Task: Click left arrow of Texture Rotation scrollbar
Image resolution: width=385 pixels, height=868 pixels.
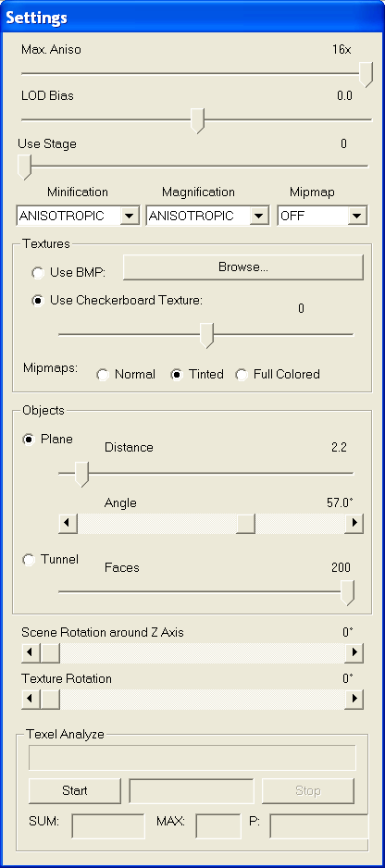Action: (31, 700)
